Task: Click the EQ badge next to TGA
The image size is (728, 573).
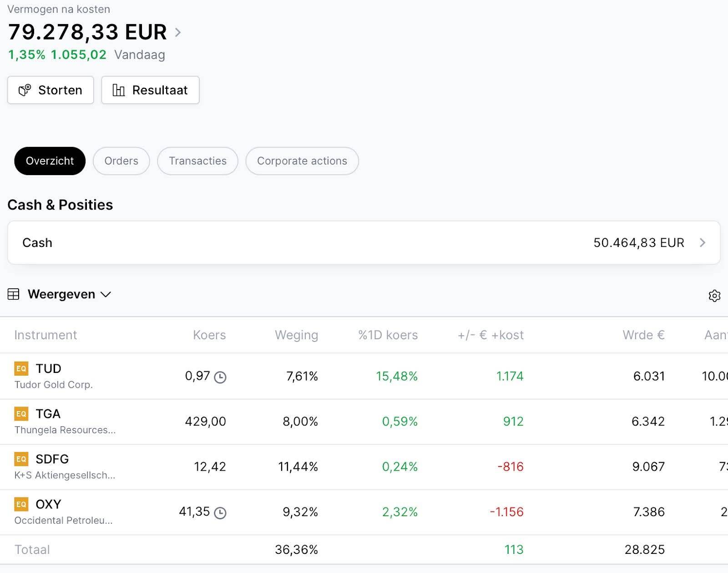Action: click(21, 414)
